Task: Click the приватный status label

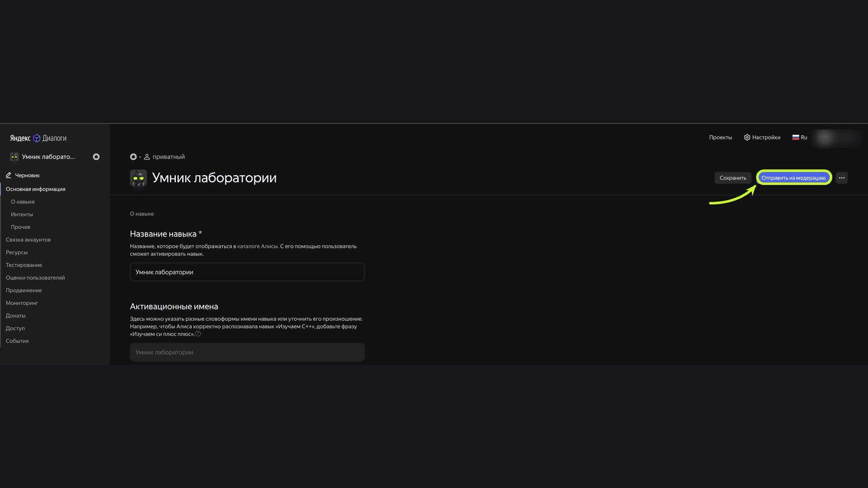Action: tap(169, 157)
